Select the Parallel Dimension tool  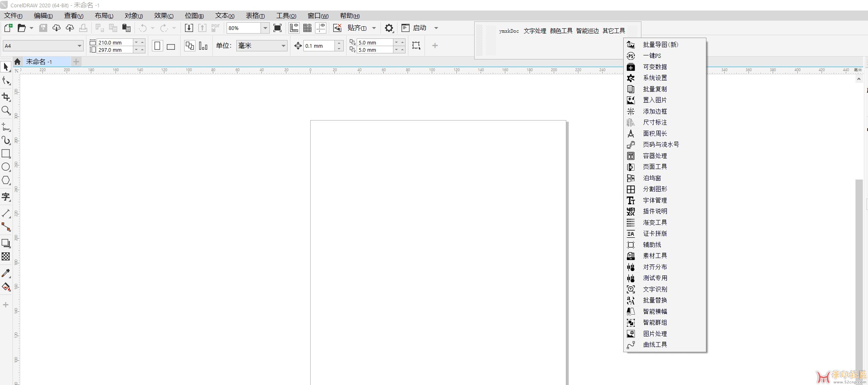tap(6, 213)
